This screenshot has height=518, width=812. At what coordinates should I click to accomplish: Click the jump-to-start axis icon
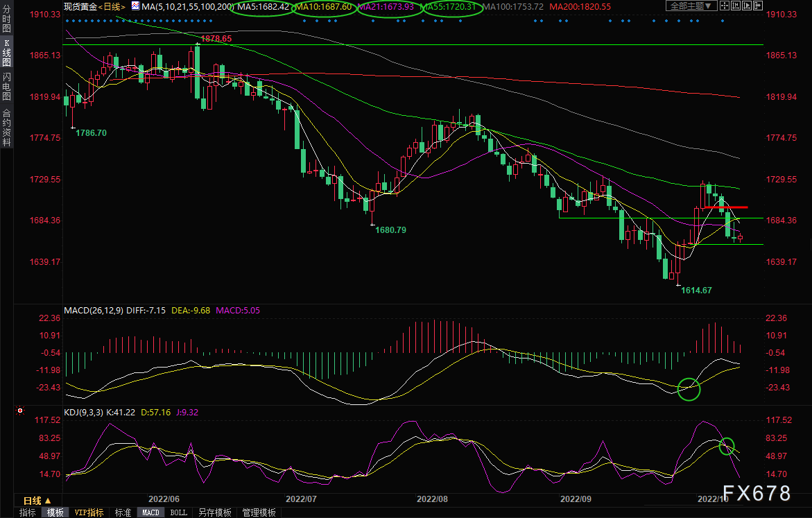pyautogui.click(x=735, y=6)
